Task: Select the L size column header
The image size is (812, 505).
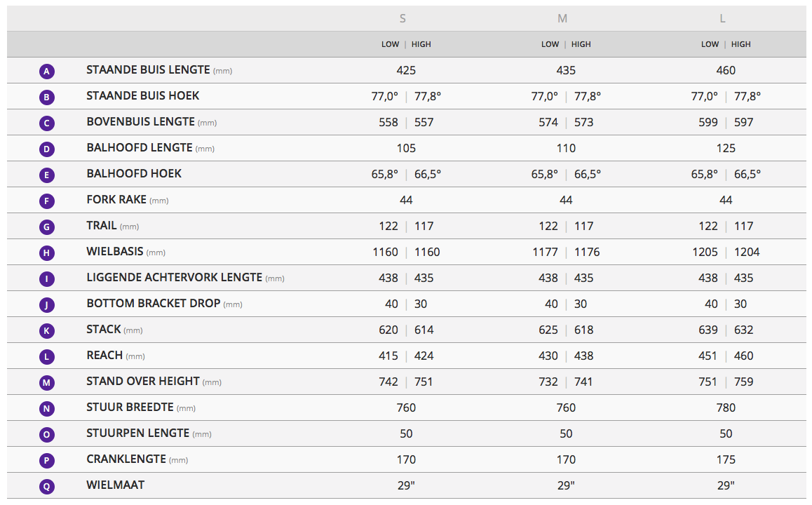Action: pyautogui.click(x=722, y=18)
